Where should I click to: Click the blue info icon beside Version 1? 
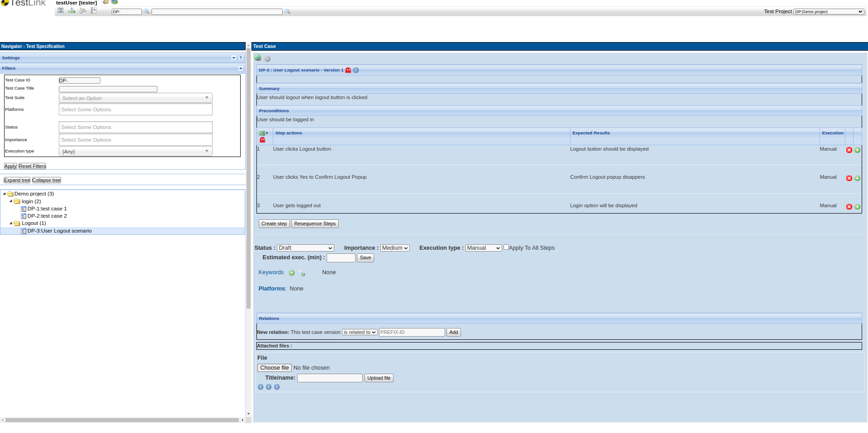[356, 70]
